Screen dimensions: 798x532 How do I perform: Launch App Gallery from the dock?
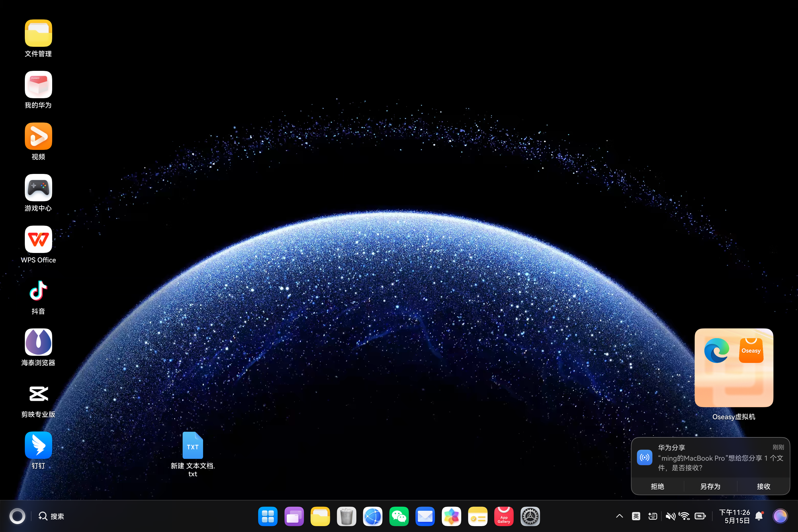pos(504,516)
